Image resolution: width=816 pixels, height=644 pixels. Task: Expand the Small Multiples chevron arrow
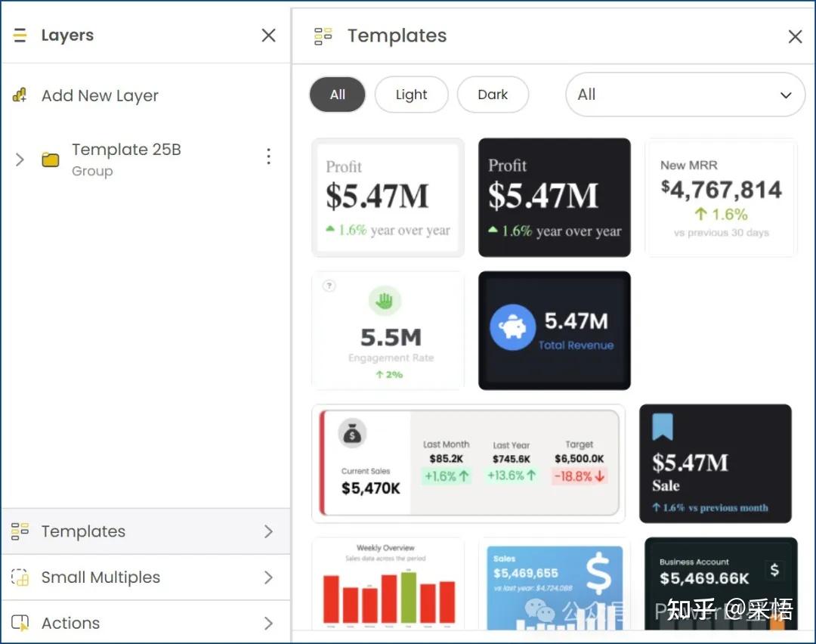point(268,577)
